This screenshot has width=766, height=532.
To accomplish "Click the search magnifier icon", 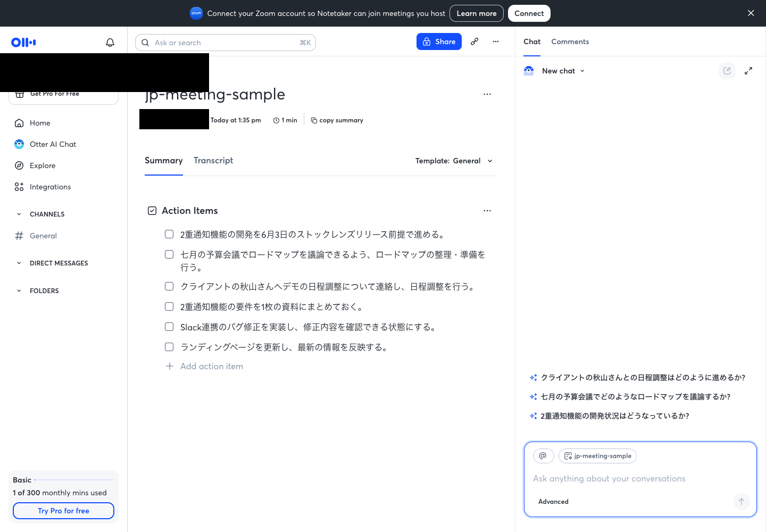I will point(145,43).
